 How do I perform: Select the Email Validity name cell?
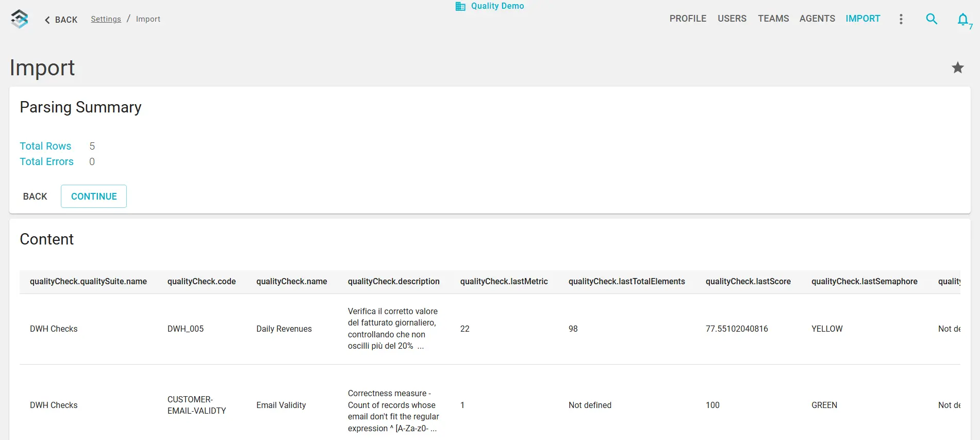pyautogui.click(x=281, y=405)
